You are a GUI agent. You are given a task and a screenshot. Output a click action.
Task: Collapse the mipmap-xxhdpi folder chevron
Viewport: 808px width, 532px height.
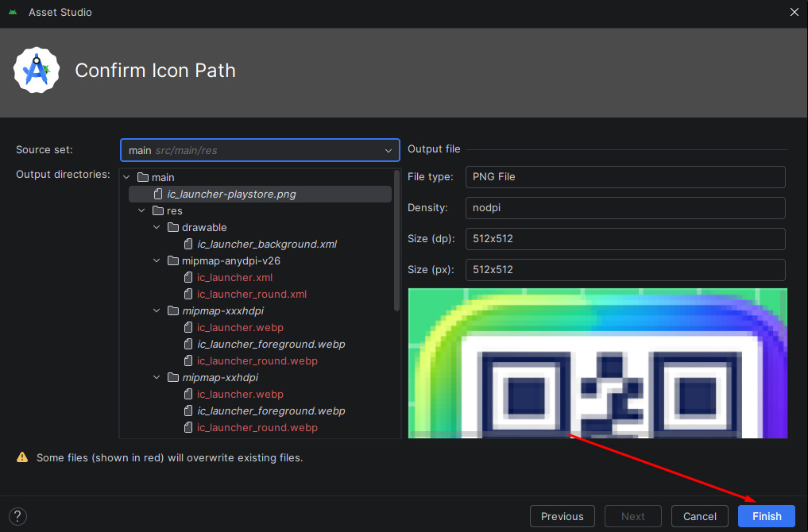coord(157,377)
